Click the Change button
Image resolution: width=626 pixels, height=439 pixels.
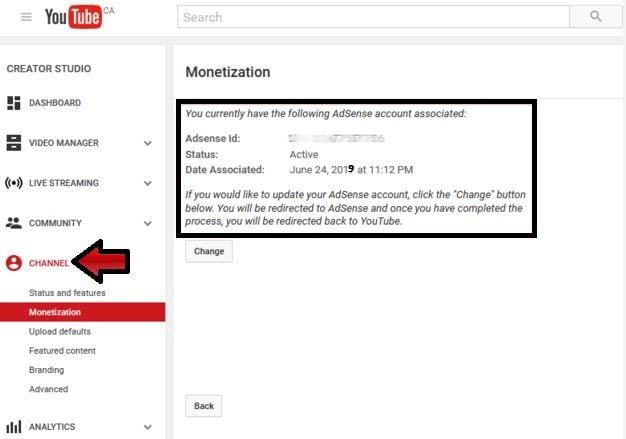tap(209, 251)
